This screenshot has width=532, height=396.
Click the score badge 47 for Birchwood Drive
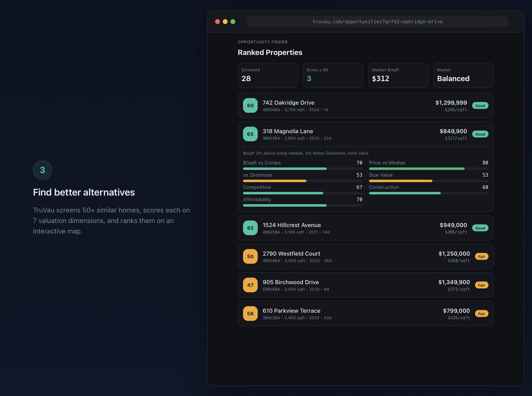[250, 285]
